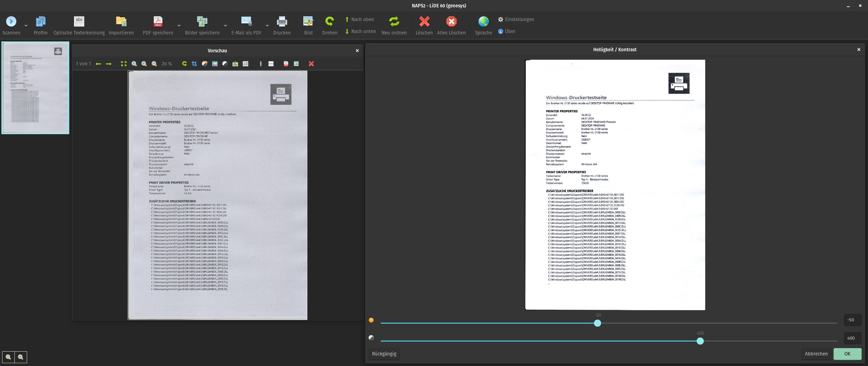Select the crop tool in Vorschau toolbar

click(194, 64)
